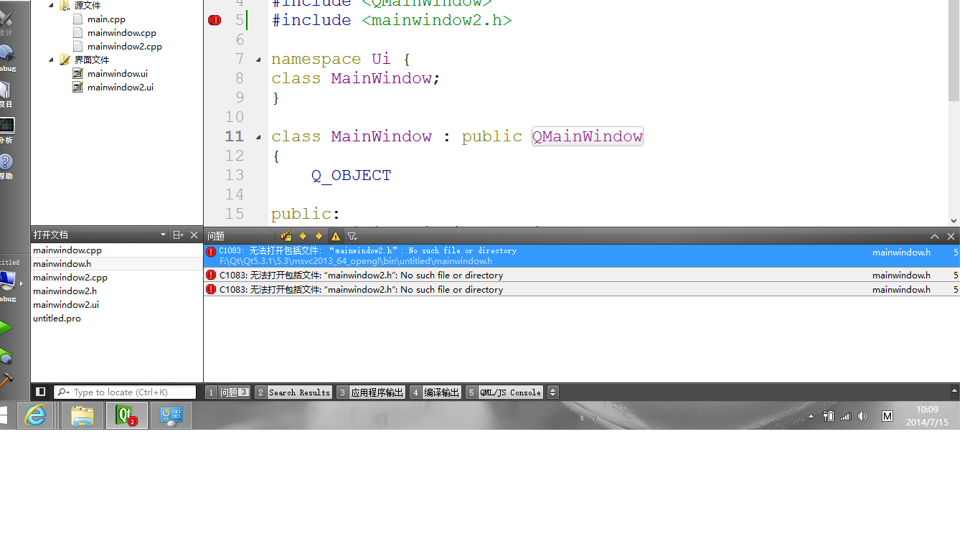The image size is (980, 551).
Task: Click the green Run button
Action: (x=6, y=328)
